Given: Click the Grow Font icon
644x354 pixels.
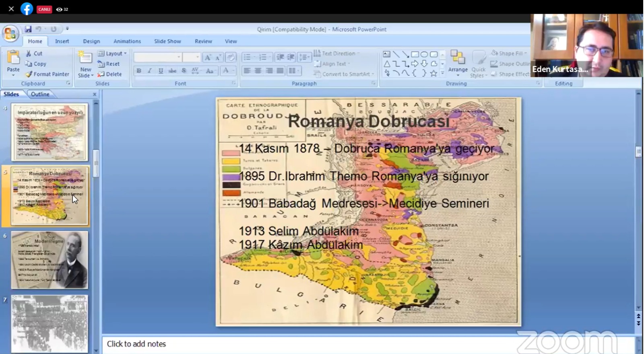Looking at the screenshot, I should pos(208,57).
